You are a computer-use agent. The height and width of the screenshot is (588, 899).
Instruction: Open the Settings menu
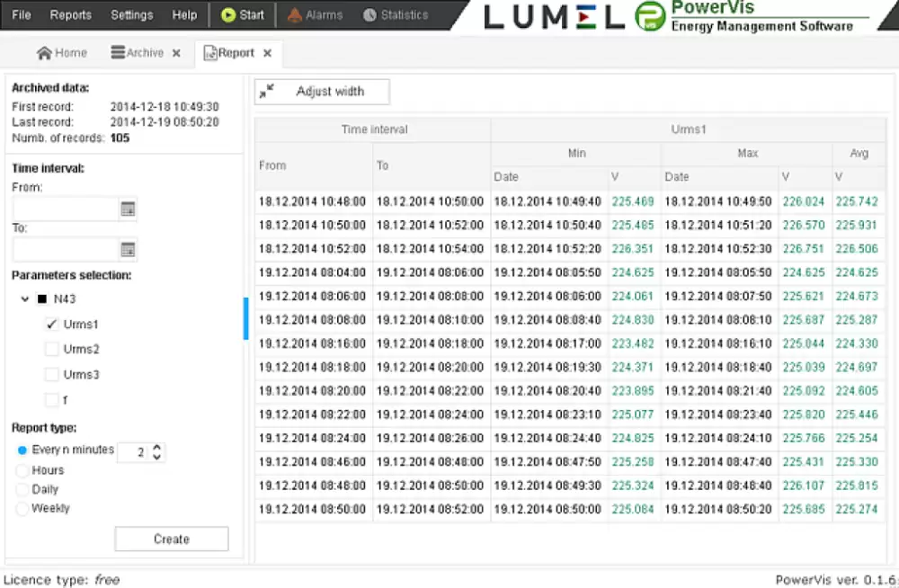coord(131,14)
